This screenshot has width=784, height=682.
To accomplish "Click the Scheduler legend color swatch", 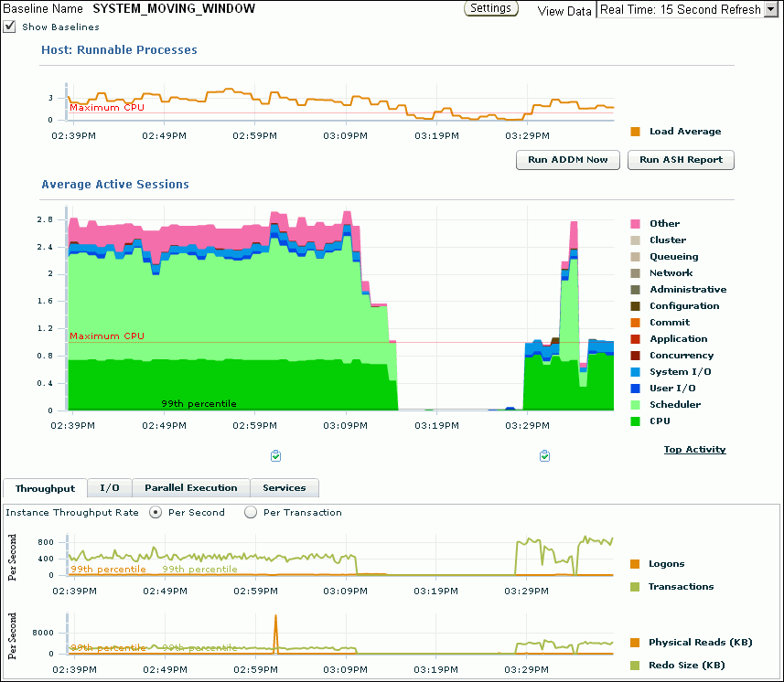I will (636, 405).
